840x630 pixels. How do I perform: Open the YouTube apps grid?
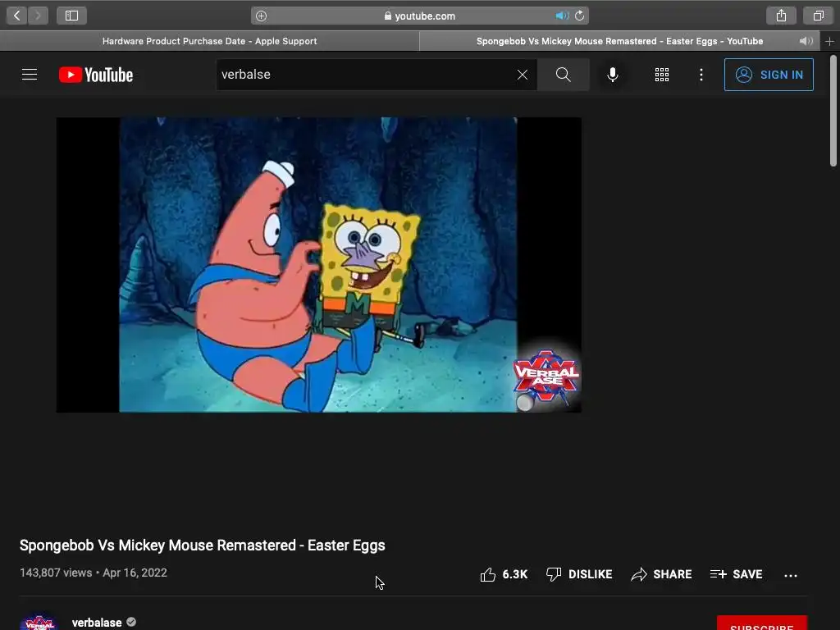point(662,75)
